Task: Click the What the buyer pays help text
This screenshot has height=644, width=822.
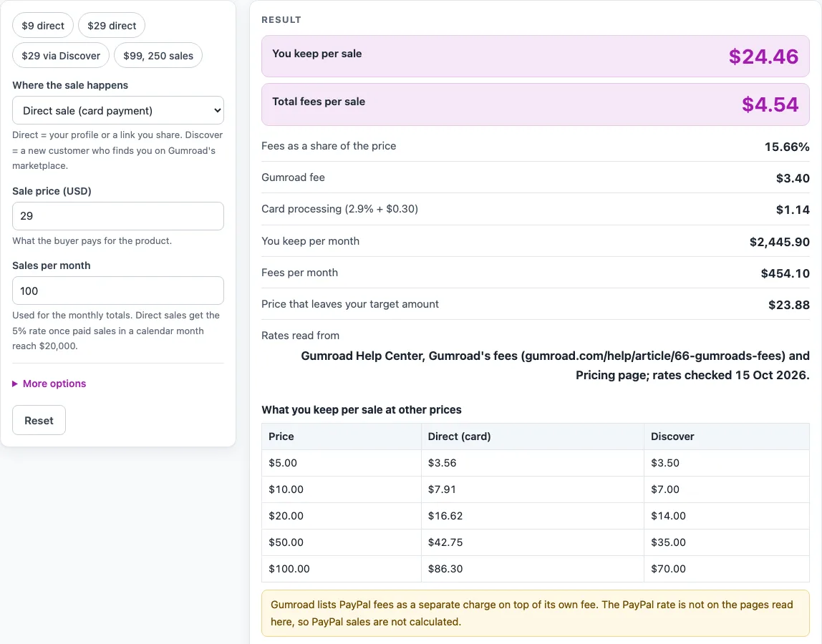Action: click(x=92, y=241)
